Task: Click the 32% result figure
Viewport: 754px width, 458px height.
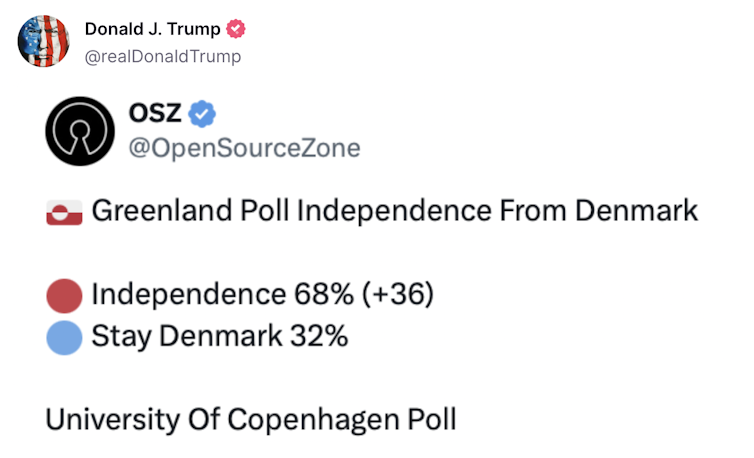Action: (x=319, y=337)
